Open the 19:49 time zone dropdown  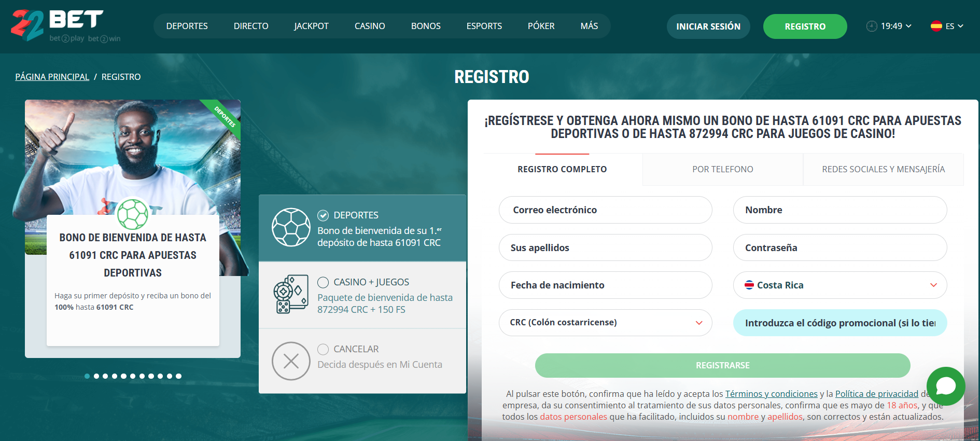tap(889, 26)
